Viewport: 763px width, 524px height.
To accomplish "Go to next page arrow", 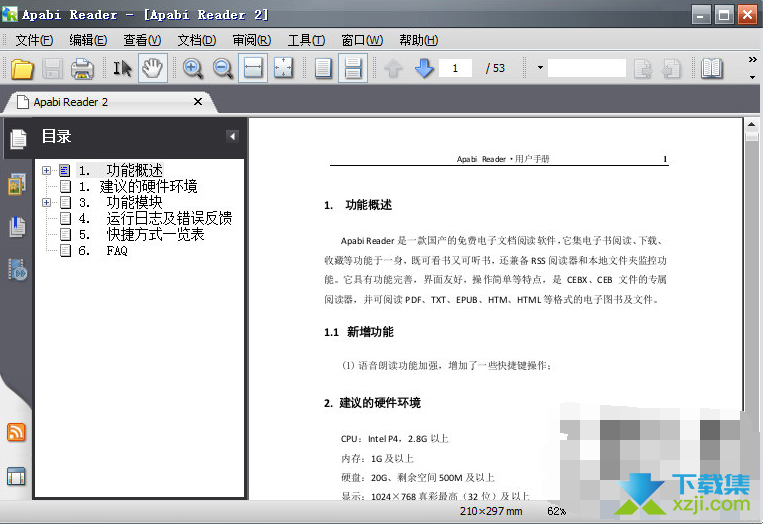I will point(424,69).
